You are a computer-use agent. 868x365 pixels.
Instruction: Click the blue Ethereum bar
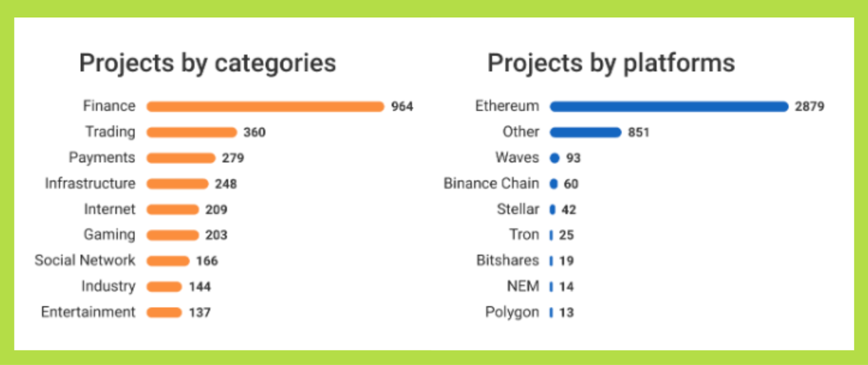[668, 106]
